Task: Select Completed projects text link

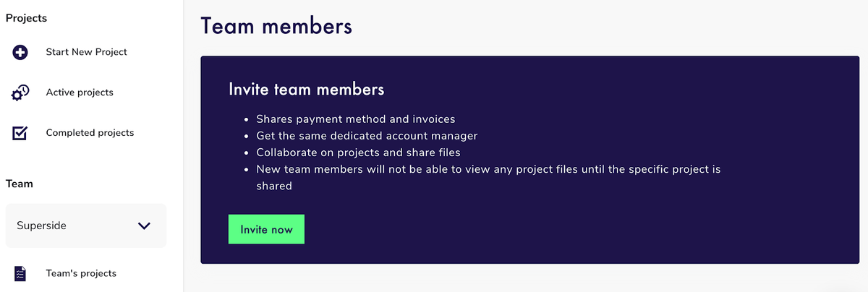Action: 90,133
